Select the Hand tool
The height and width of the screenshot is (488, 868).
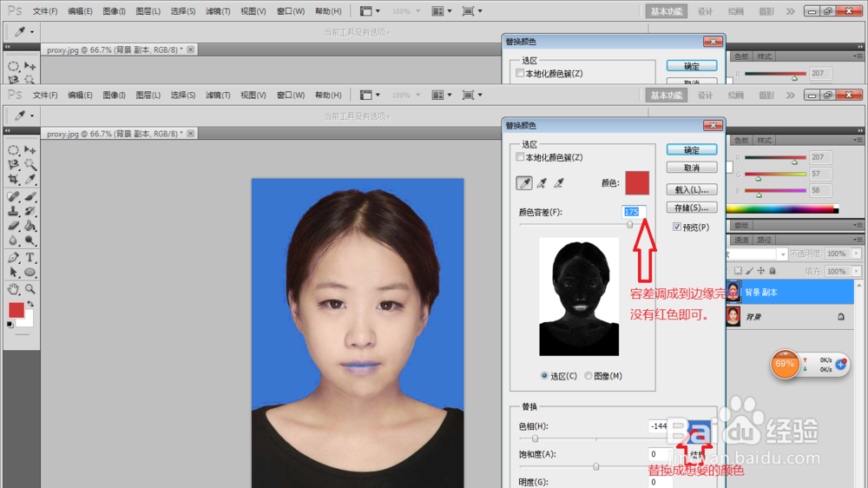[13, 289]
